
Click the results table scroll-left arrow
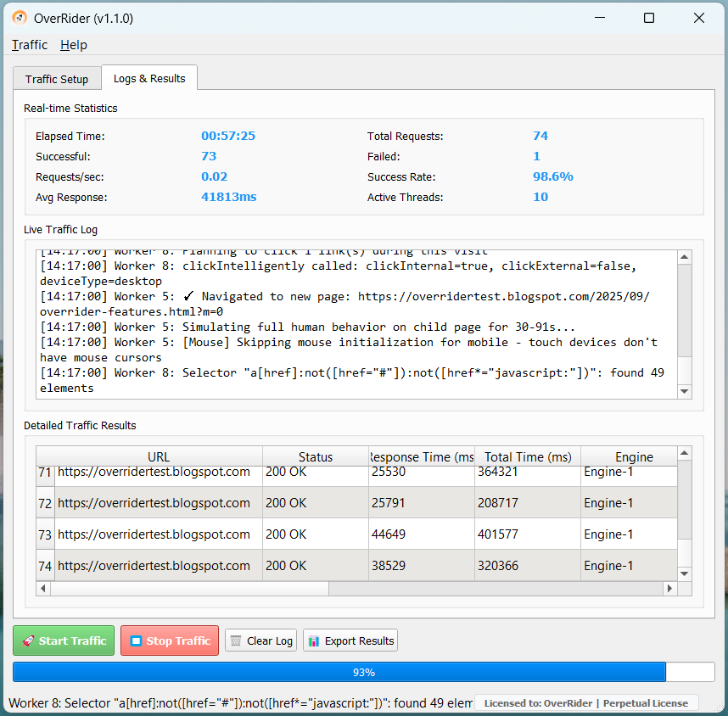43,588
